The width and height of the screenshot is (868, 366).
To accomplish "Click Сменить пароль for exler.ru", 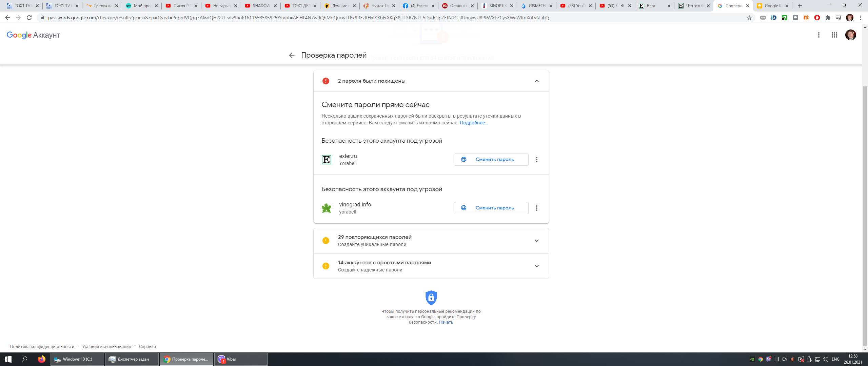I will coord(491,160).
